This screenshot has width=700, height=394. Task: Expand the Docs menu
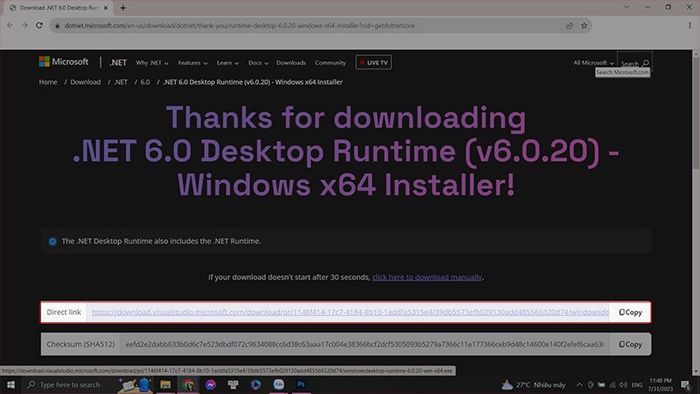[258, 63]
